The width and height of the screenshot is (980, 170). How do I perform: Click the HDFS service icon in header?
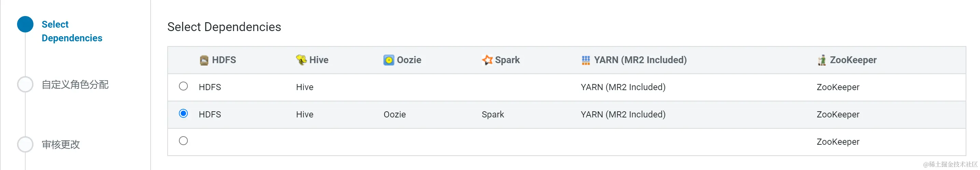pos(204,60)
